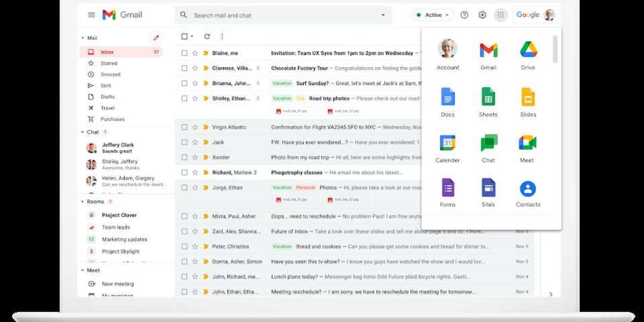Screen dimensions: 644x322
Task: Launch Sites from the apps panel
Action: pyautogui.click(x=488, y=193)
